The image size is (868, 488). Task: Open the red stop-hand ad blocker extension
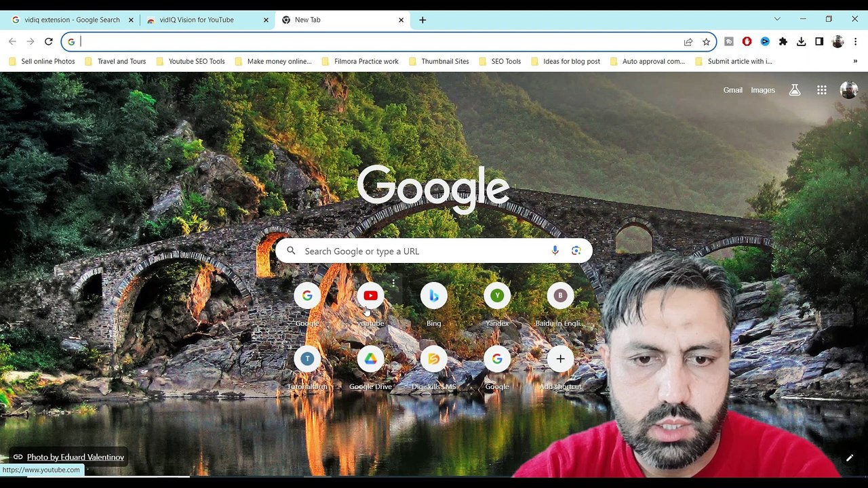tap(747, 41)
